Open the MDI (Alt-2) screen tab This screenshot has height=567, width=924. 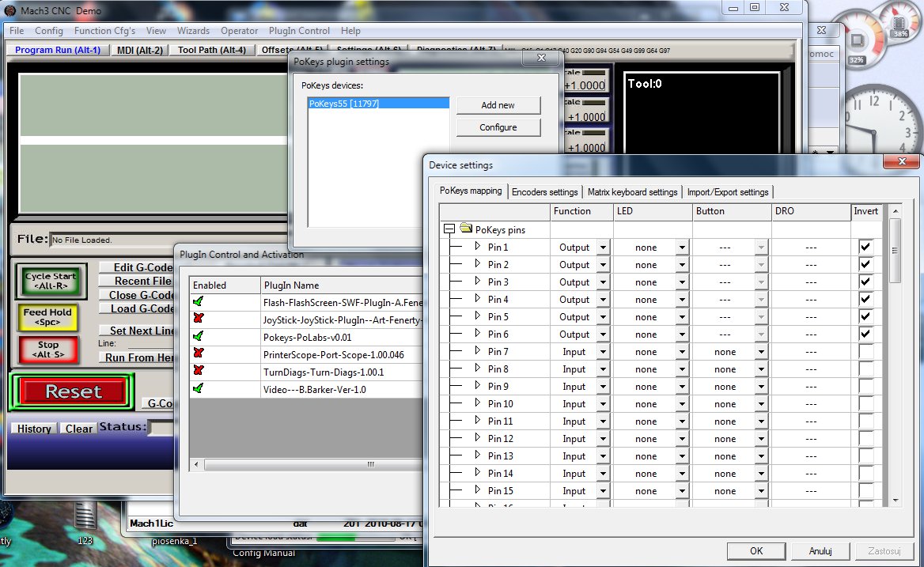tap(140, 50)
